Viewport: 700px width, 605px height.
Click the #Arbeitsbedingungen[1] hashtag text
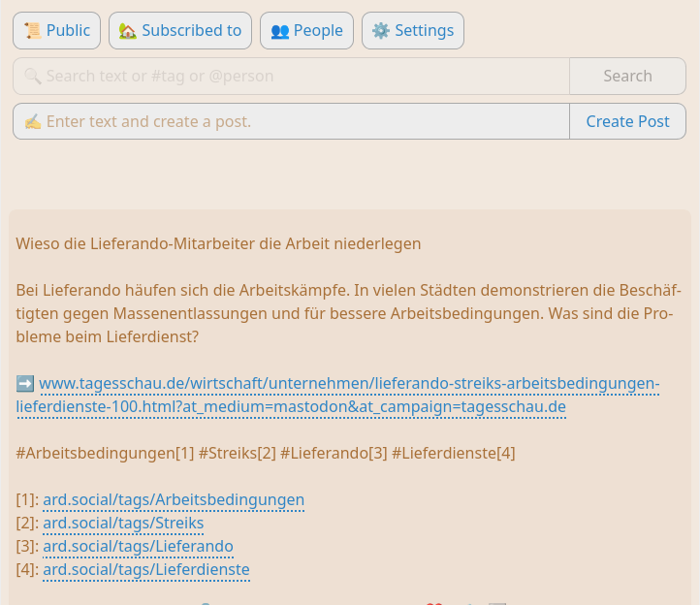point(105,453)
